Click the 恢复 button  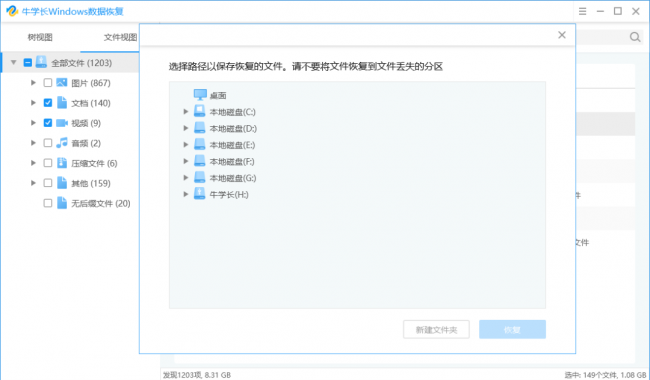(512, 329)
